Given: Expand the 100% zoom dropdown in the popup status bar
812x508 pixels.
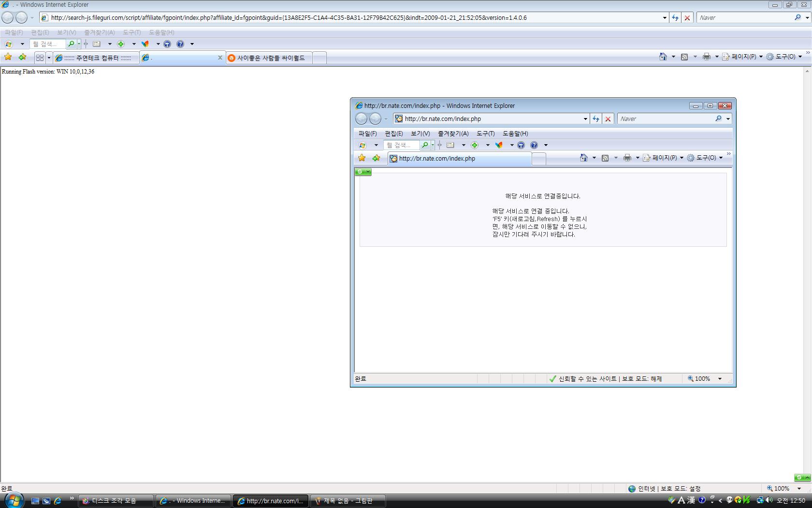Looking at the screenshot, I should [720, 379].
